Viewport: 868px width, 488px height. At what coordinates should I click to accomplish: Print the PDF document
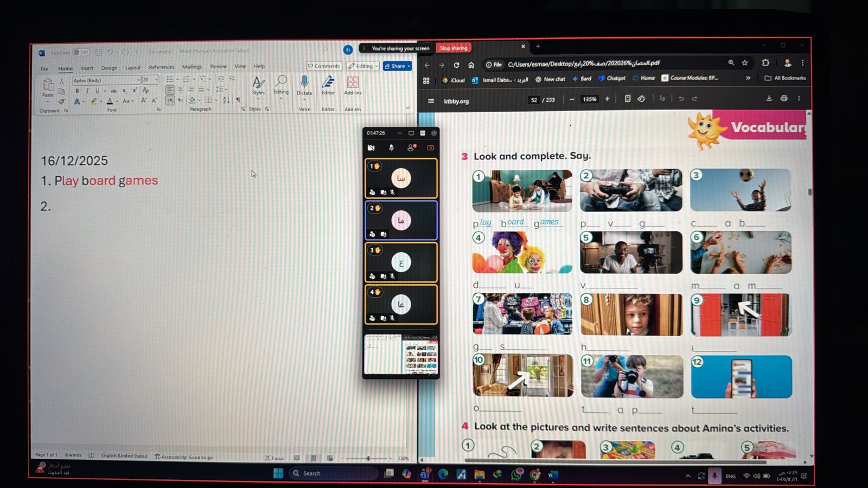pyautogui.click(x=784, y=99)
